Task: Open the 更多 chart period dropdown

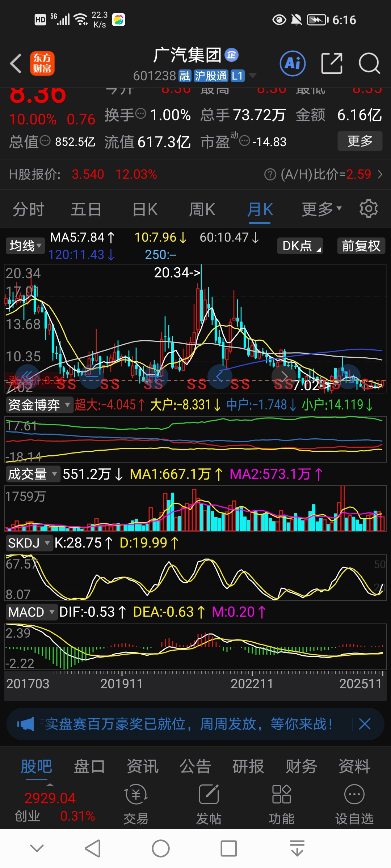Action: click(x=322, y=209)
